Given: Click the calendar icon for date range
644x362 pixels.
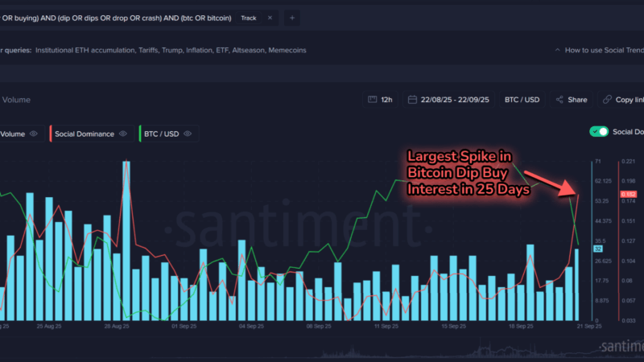Looking at the screenshot, I should point(414,100).
